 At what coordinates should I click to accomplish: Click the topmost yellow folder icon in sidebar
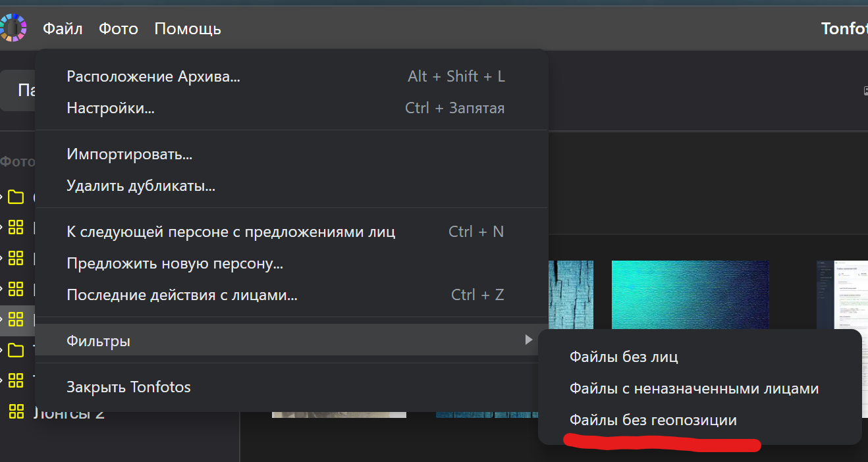(x=16, y=197)
